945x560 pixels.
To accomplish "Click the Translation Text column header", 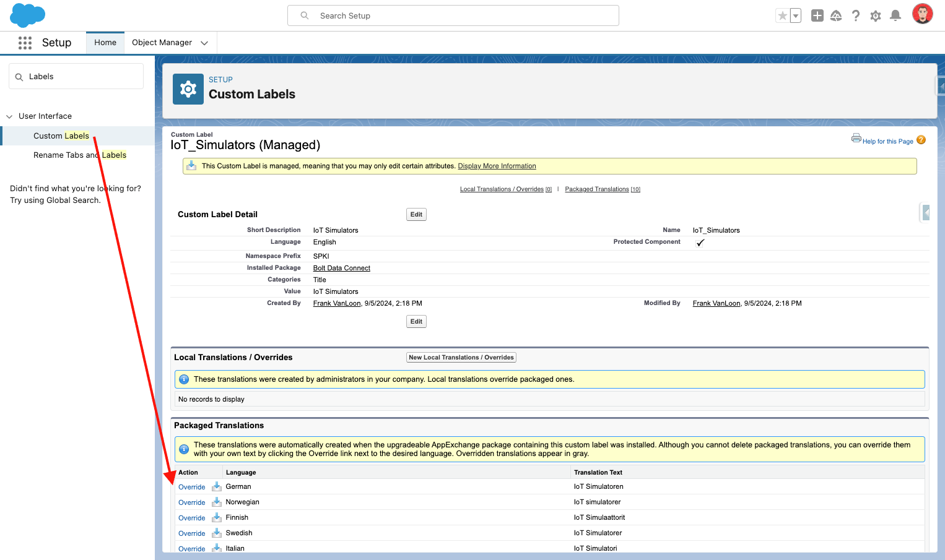I will click(598, 473).
